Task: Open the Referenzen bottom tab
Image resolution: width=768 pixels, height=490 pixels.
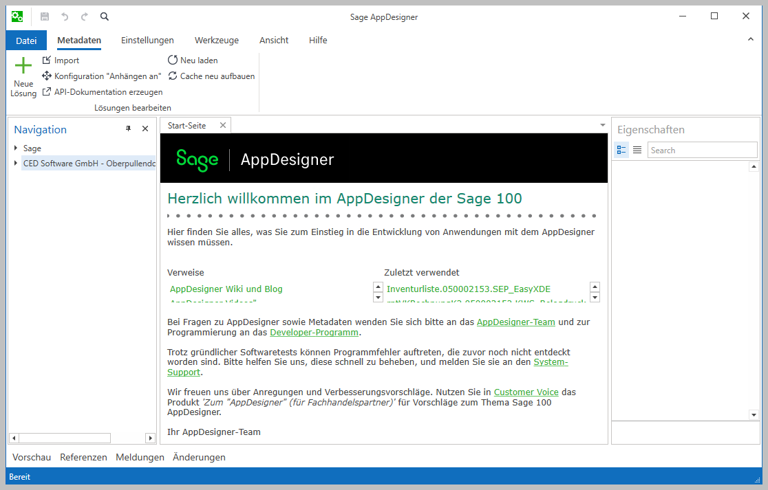Action: [83, 457]
